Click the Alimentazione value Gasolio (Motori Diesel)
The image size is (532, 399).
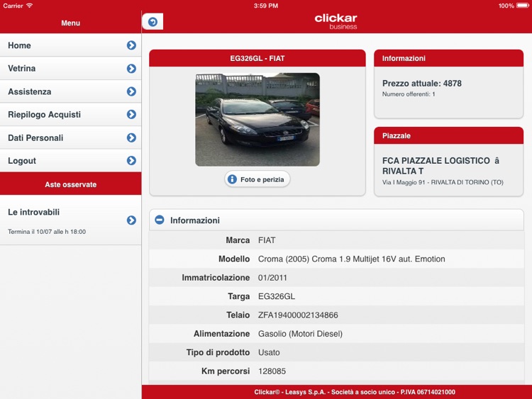click(300, 334)
